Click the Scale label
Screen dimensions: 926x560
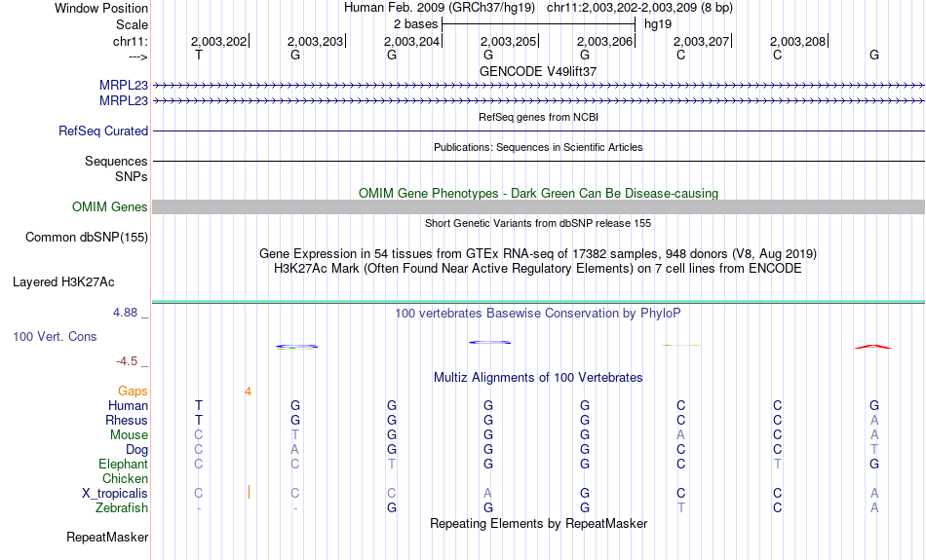[132, 24]
